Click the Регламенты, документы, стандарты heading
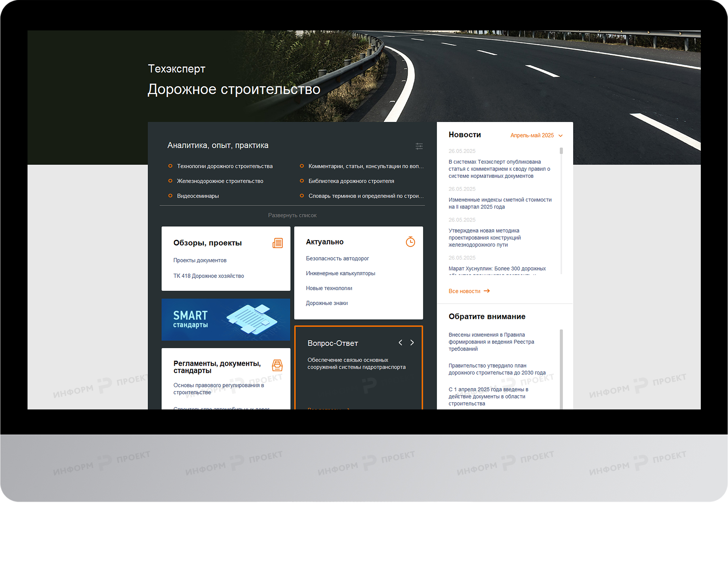 217,367
